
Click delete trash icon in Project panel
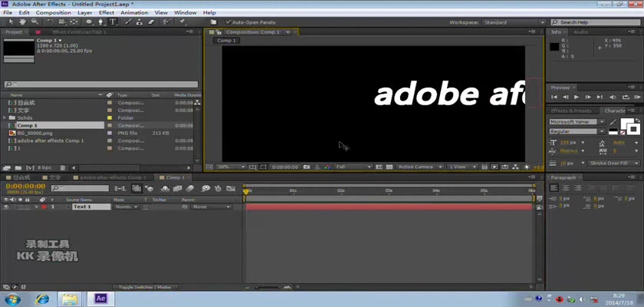click(x=62, y=167)
